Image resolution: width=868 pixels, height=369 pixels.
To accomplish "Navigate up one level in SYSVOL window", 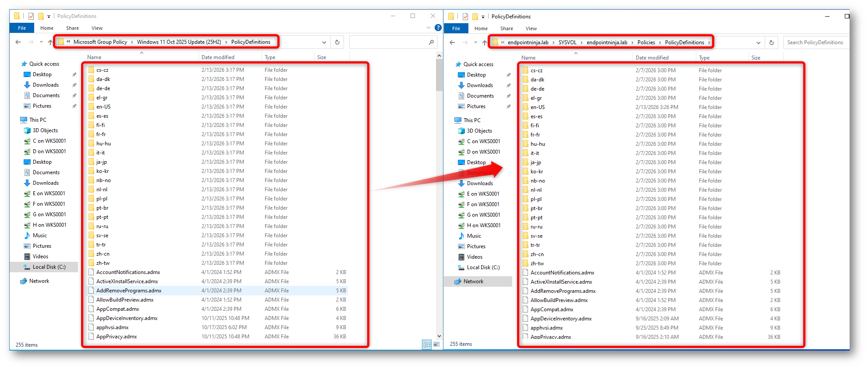I will (484, 42).
